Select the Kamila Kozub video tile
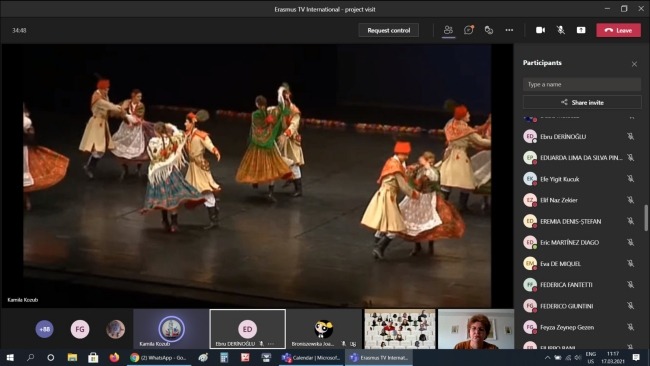Viewport: 650px width, 366px height. click(x=171, y=329)
